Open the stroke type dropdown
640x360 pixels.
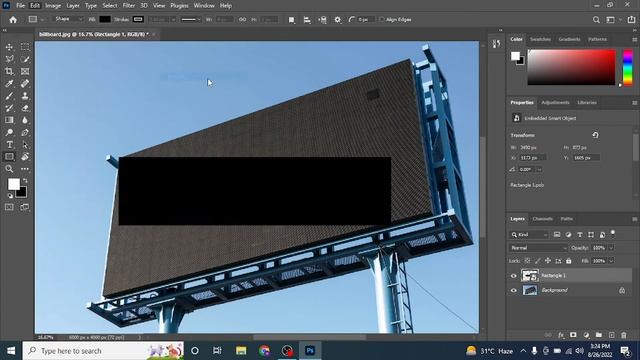(190, 20)
